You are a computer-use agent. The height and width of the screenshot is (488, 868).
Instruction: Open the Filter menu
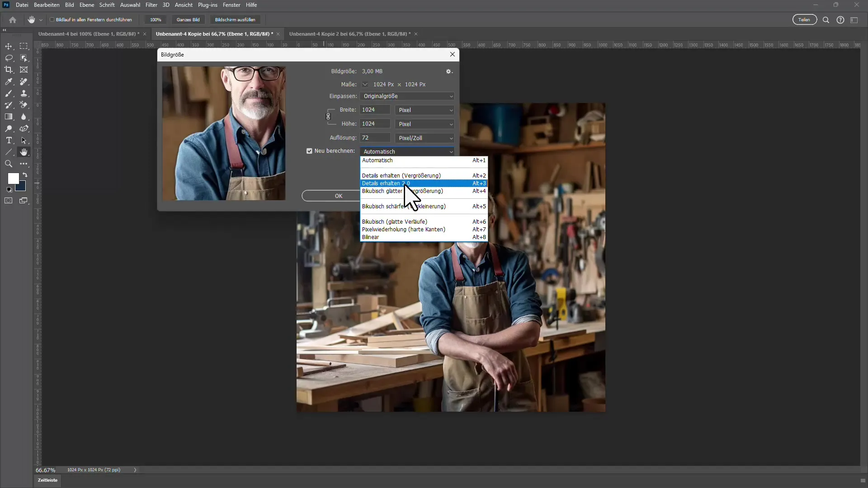(151, 5)
